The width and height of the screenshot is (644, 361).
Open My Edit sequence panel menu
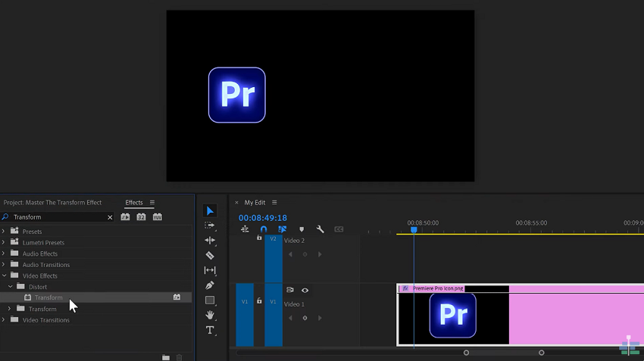tap(274, 203)
